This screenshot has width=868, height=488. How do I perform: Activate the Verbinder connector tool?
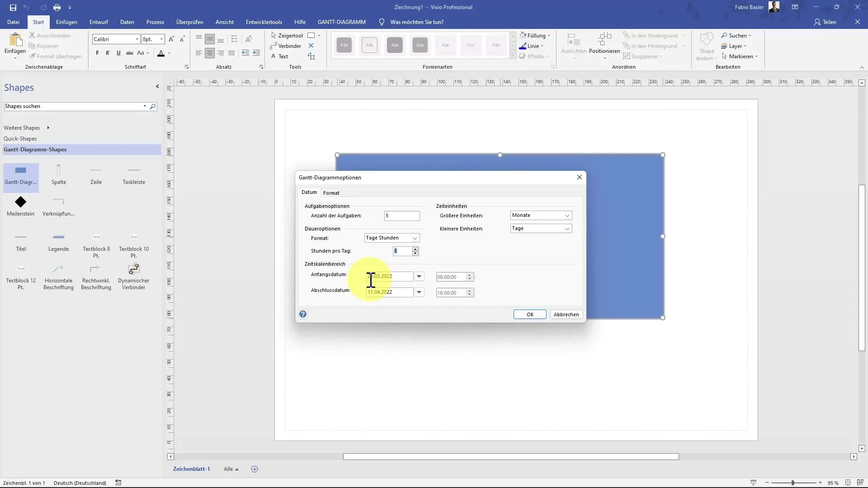286,46
